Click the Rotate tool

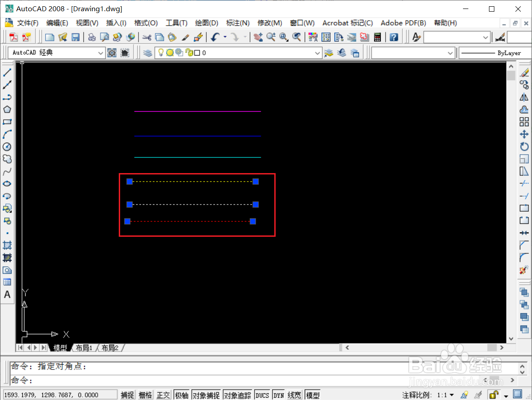(524, 147)
